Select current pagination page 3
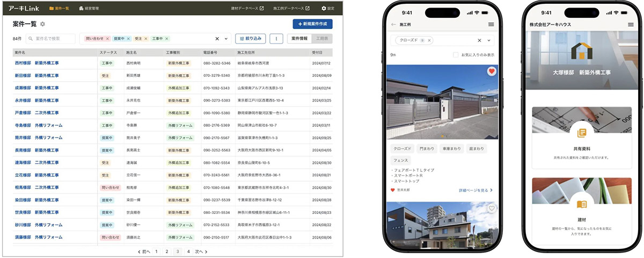This screenshot has height=258, width=644. pyautogui.click(x=178, y=251)
